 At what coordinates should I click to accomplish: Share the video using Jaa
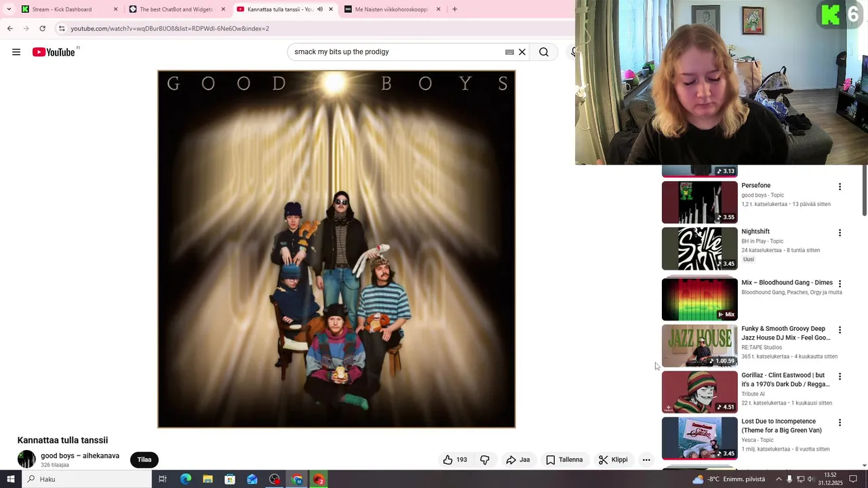518,460
